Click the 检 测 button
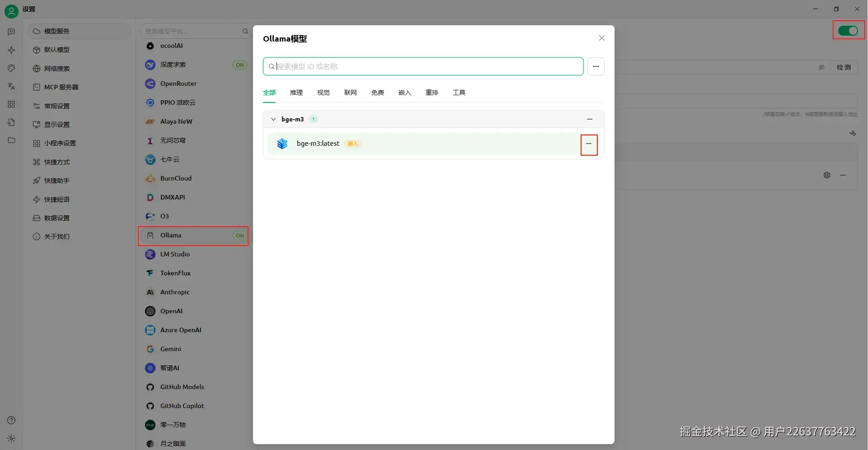 (843, 67)
